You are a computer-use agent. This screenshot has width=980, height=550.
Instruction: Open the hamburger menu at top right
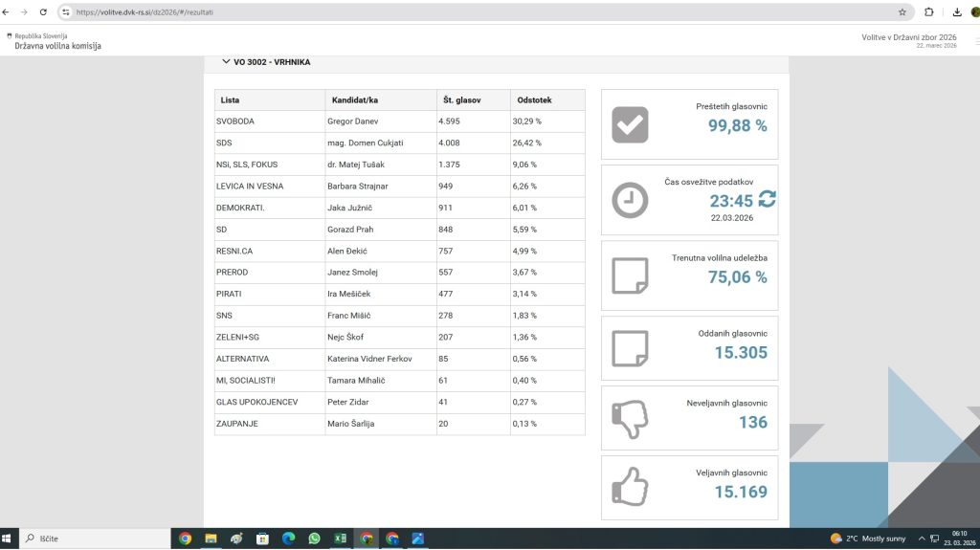point(975,41)
